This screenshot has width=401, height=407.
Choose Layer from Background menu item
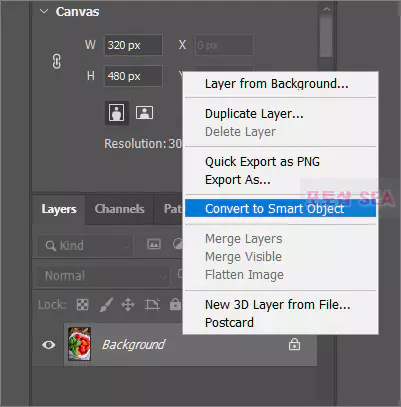pyautogui.click(x=277, y=84)
